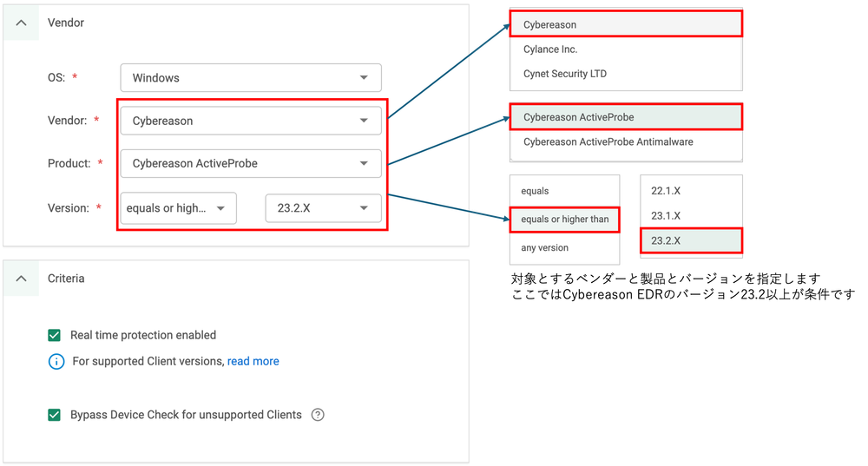The image size is (868, 466).
Task: Select Cynet Security LTD vendor option
Action: pyautogui.click(x=626, y=74)
